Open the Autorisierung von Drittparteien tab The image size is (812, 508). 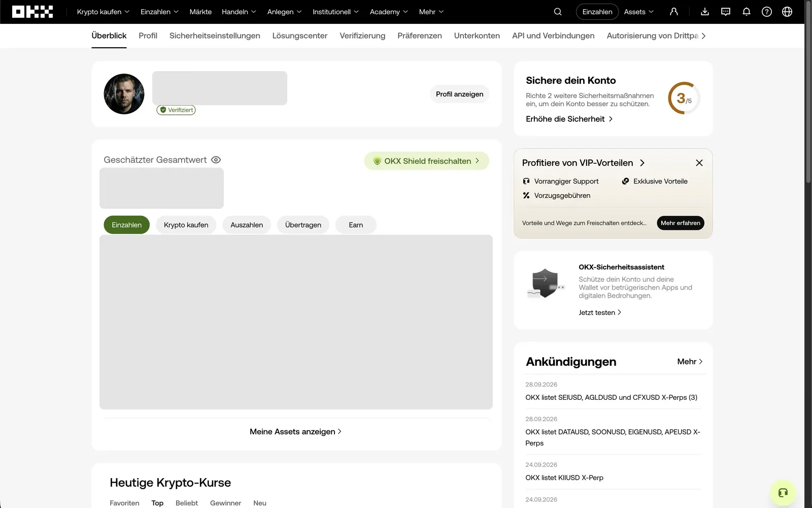point(653,36)
